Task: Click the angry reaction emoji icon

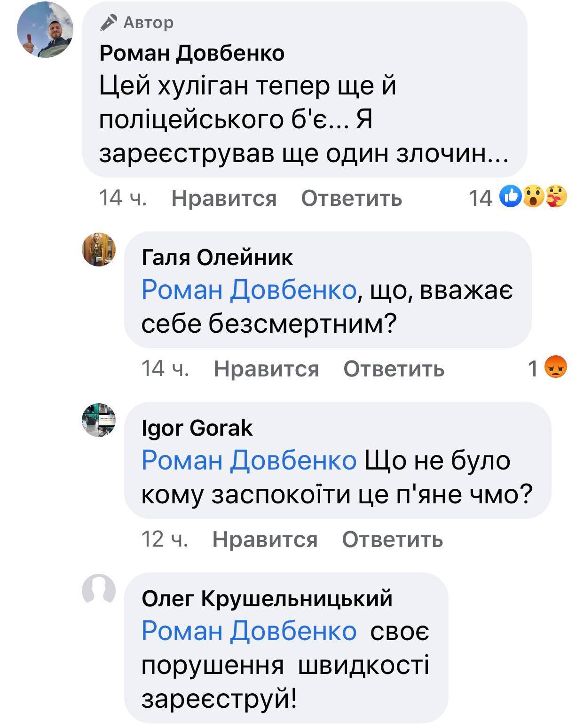Action: pos(555,368)
